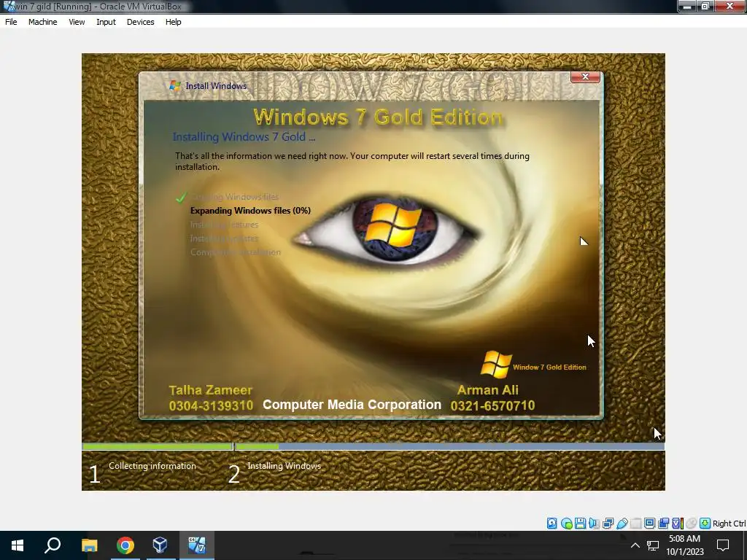The height and width of the screenshot is (560, 747).
Task: Click the Installing Windows stage label
Action: [285, 466]
